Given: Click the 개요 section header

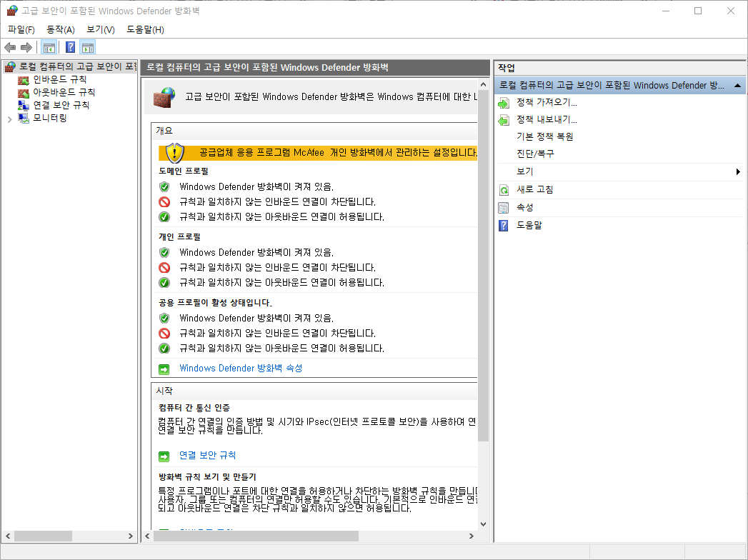Looking at the screenshot, I should click(x=164, y=130).
